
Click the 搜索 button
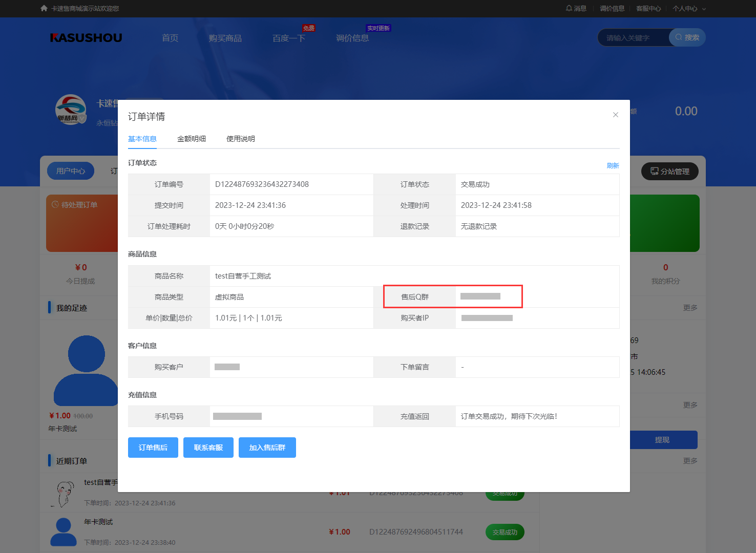tap(687, 37)
